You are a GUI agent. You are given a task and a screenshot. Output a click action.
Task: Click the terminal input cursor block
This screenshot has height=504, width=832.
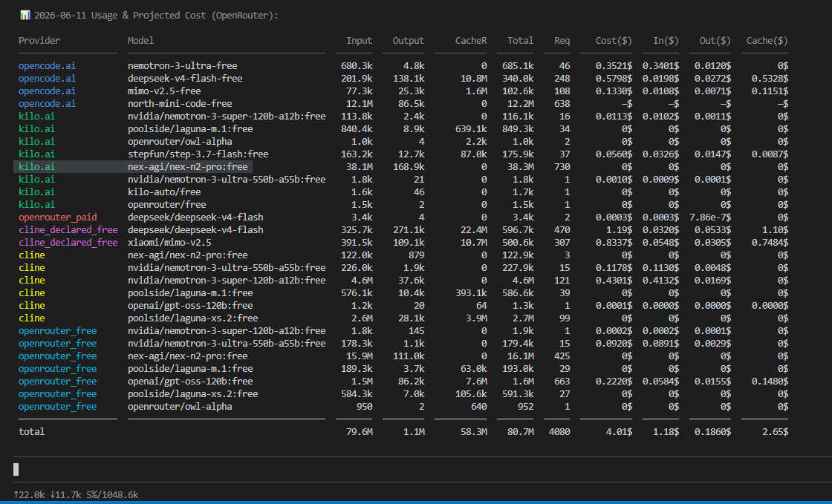[x=16, y=469]
